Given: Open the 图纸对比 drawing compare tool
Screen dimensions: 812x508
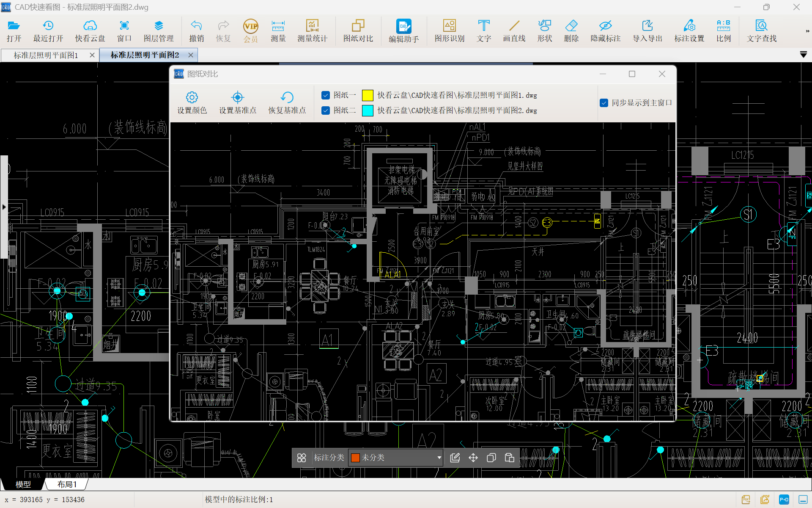Looking at the screenshot, I should click(358, 31).
